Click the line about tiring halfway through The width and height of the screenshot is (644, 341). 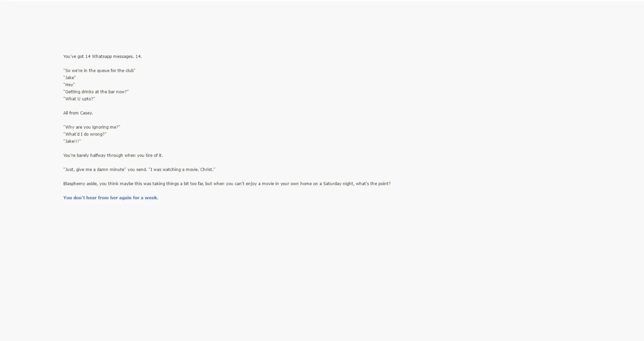pos(113,155)
